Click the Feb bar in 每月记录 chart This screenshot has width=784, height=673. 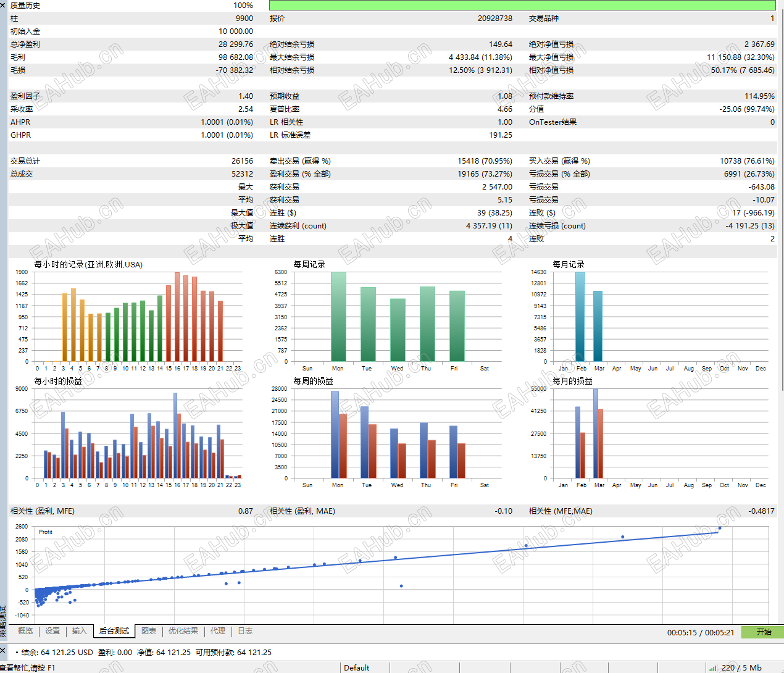pyautogui.click(x=580, y=316)
